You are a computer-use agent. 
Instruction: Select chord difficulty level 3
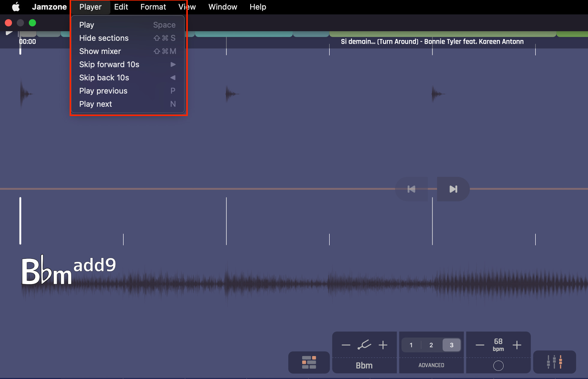point(451,345)
